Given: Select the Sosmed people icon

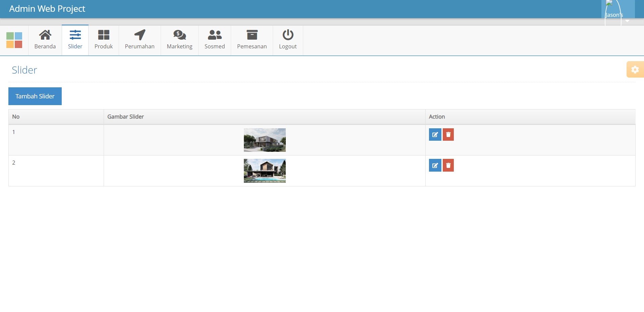Looking at the screenshot, I should (214, 35).
